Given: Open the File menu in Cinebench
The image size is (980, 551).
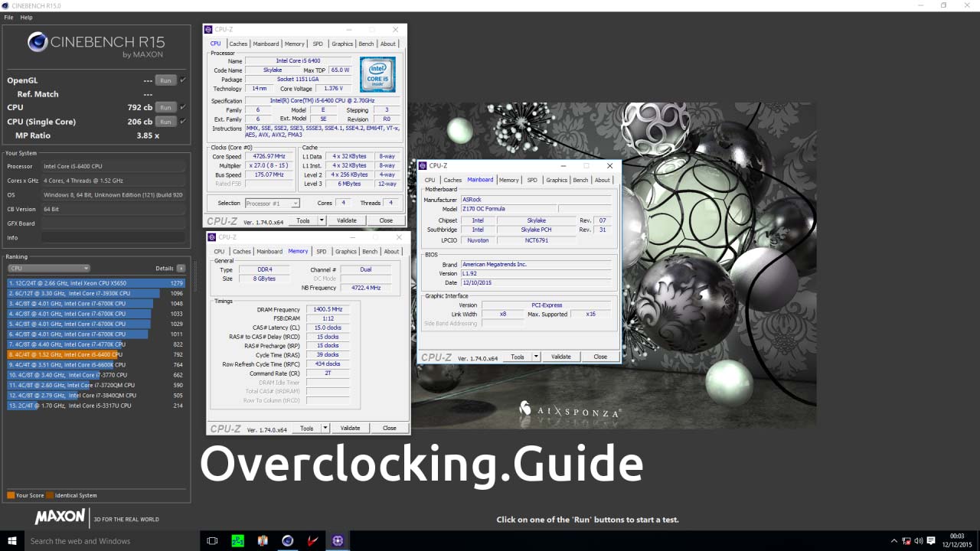Looking at the screenshot, I should pos(9,17).
